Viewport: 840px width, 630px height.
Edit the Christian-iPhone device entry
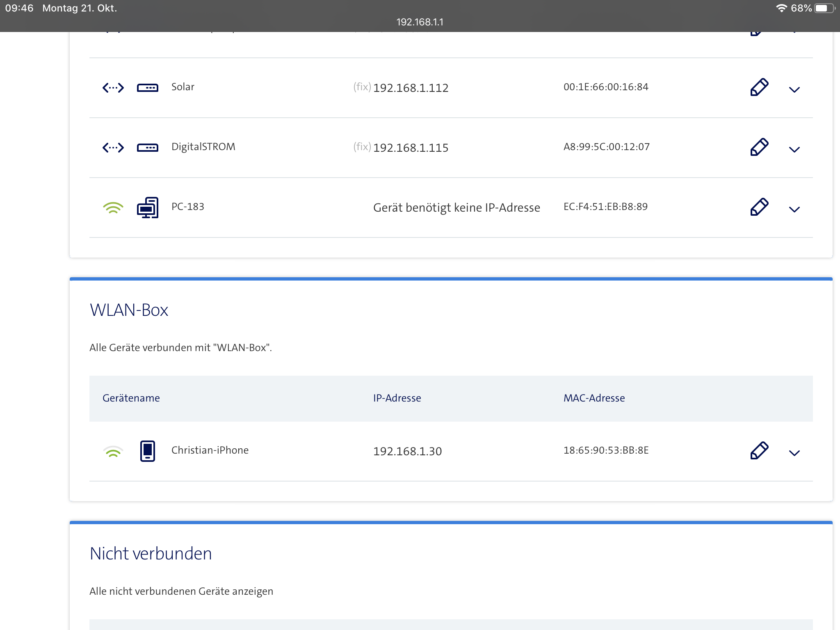[x=759, y=451]
